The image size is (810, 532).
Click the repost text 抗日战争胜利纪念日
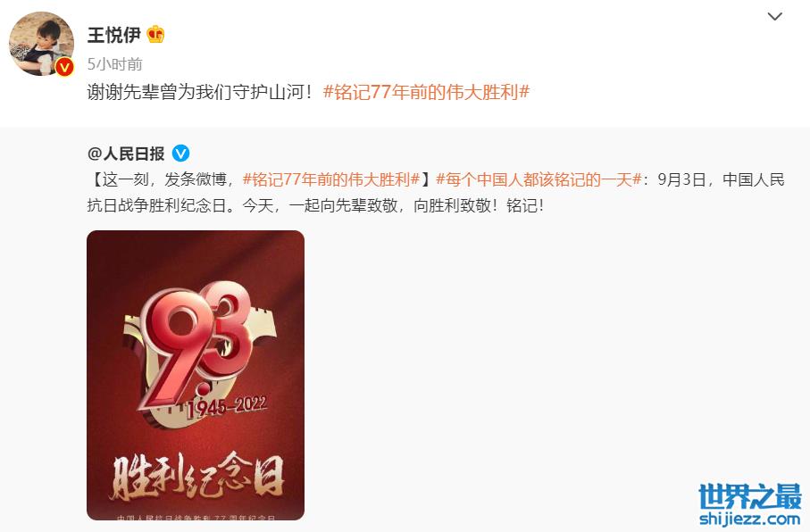156,205
